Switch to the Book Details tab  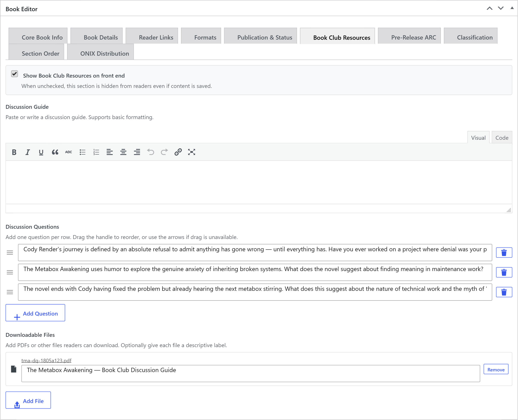pos(97,36)
